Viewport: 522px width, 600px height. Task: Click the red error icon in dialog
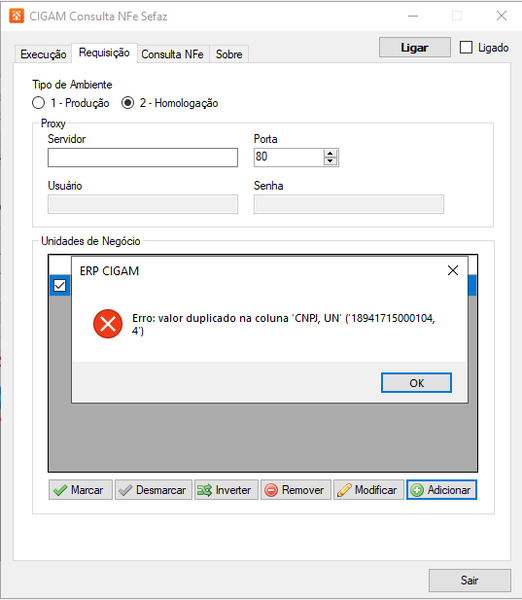pyautogui.click(x=108, y=324)
